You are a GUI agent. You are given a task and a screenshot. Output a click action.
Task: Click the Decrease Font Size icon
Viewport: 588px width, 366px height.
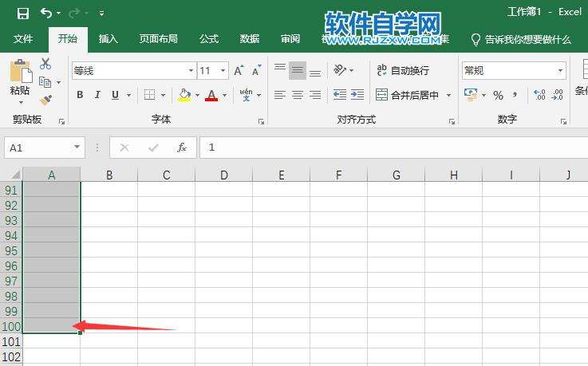256,70
